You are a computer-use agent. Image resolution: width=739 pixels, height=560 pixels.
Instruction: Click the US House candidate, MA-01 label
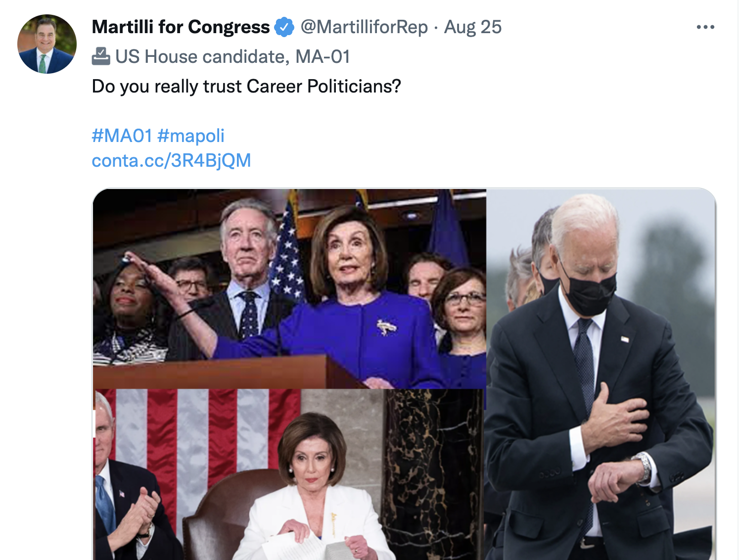tap(232, 56)
